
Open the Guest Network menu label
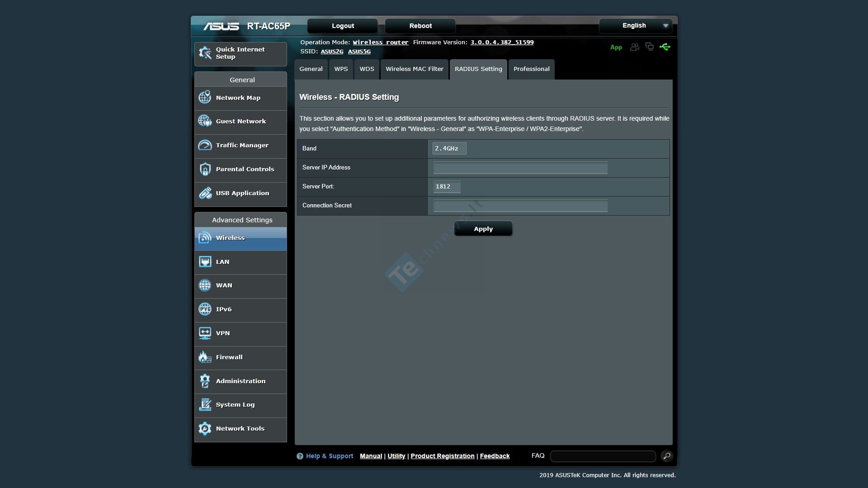241,121
